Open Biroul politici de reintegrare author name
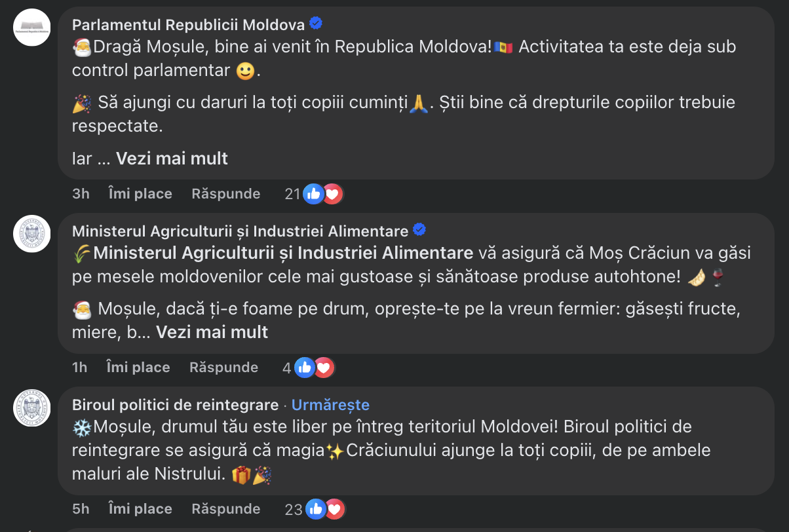Viewport: 789px width, 532px height. point(175,405)
